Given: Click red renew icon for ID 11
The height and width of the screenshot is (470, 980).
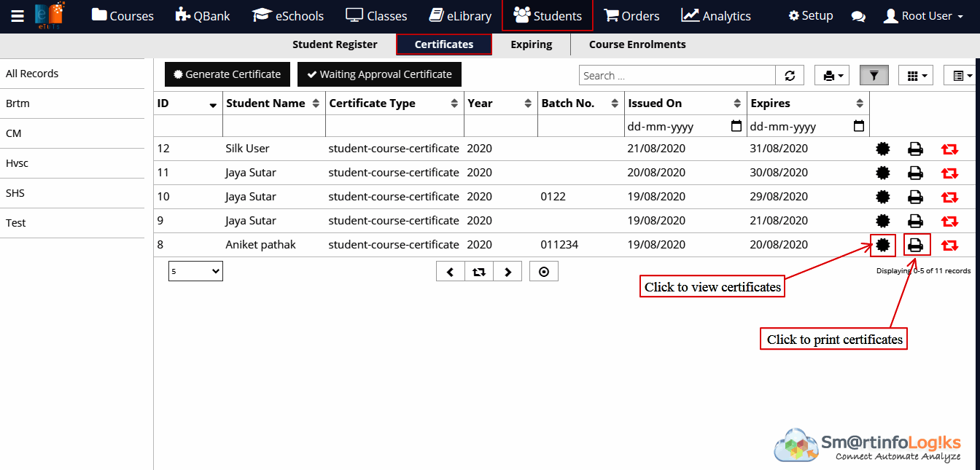Looking at the screenshot, I should (x=949, y=173).
